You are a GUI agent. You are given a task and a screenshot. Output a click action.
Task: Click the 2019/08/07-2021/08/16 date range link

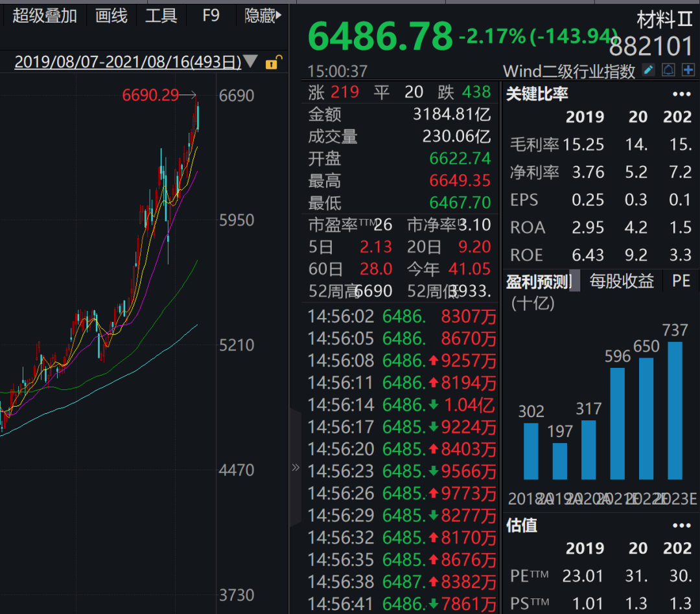pyautogui.click(x=128, y=62)
